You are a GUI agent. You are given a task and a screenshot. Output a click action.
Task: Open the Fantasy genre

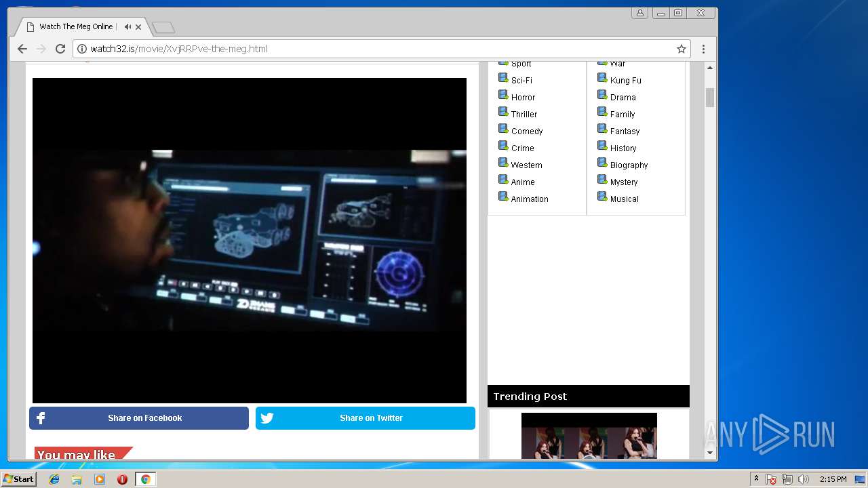click(625, 131)
